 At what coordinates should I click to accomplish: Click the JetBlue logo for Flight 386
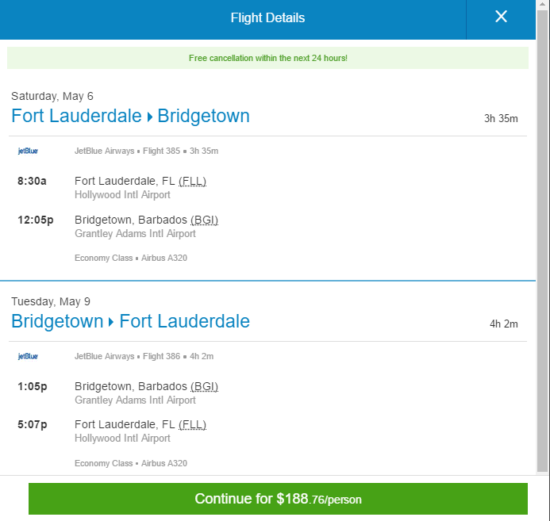tap(28, 356)
